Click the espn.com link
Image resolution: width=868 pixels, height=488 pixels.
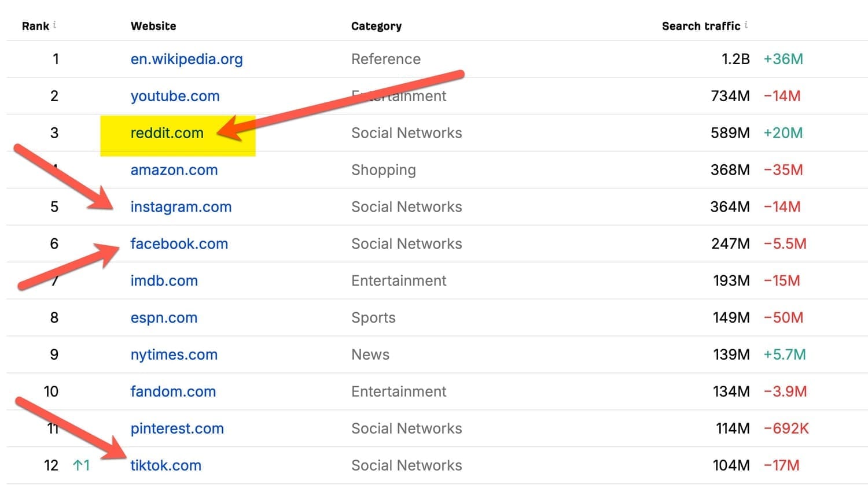(164, 318)
